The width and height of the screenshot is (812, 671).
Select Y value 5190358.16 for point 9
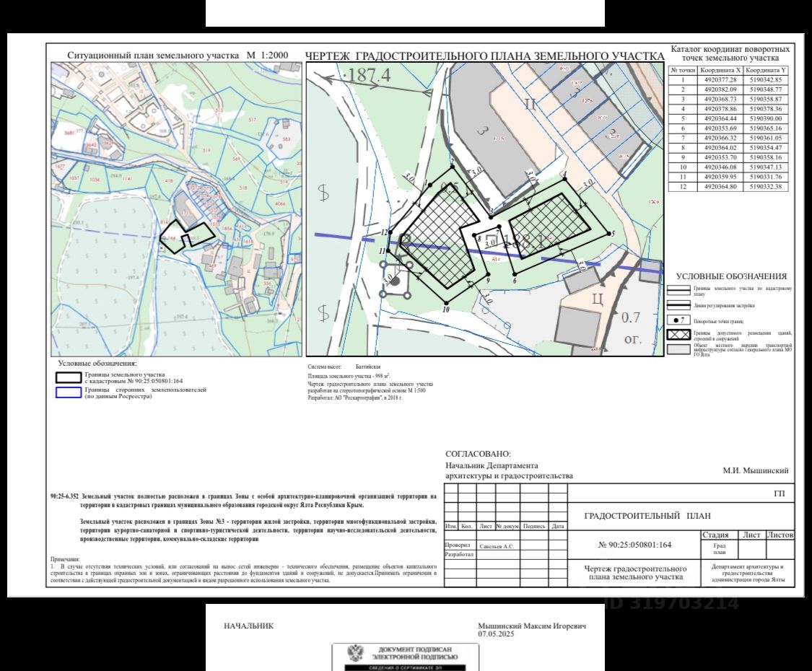point(766,157)
